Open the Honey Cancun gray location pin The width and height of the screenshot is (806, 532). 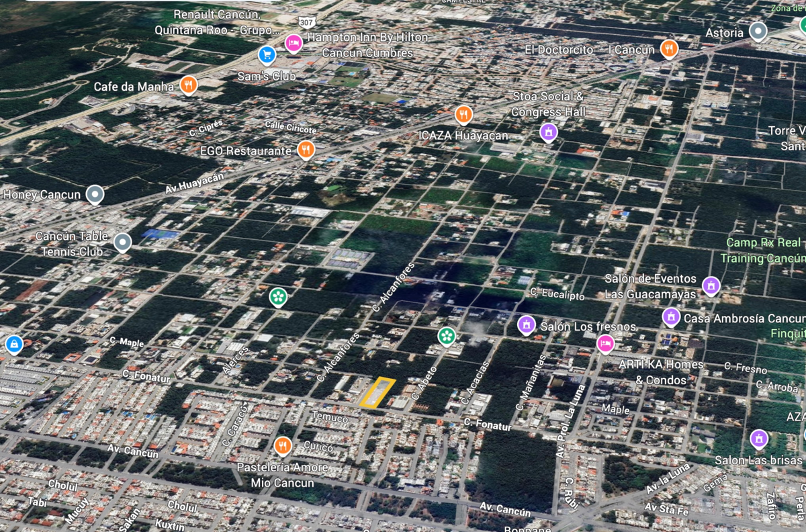(x=95, y=194)
